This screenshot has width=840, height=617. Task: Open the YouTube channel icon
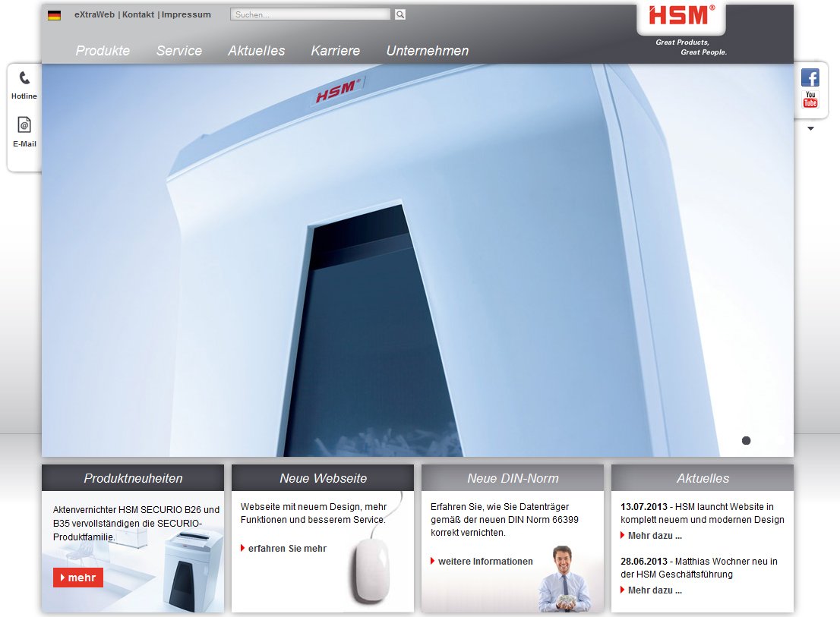(x=810, y=99)
